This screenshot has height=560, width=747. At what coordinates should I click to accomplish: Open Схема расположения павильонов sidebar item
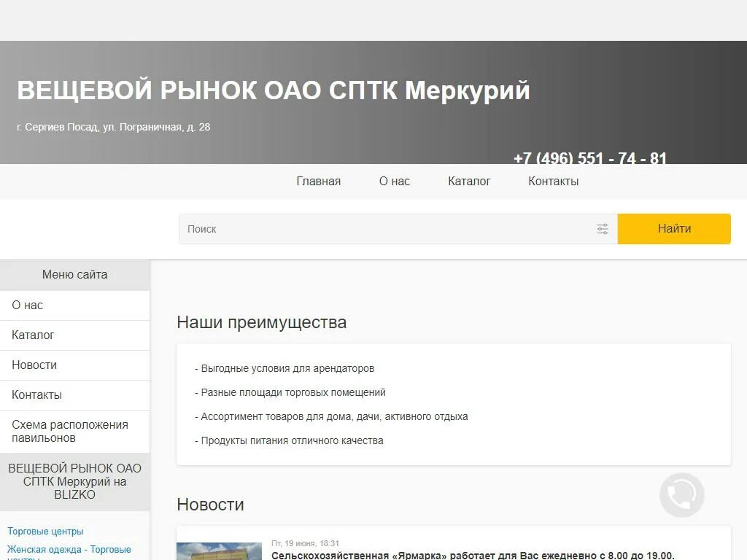pos(75,432)
